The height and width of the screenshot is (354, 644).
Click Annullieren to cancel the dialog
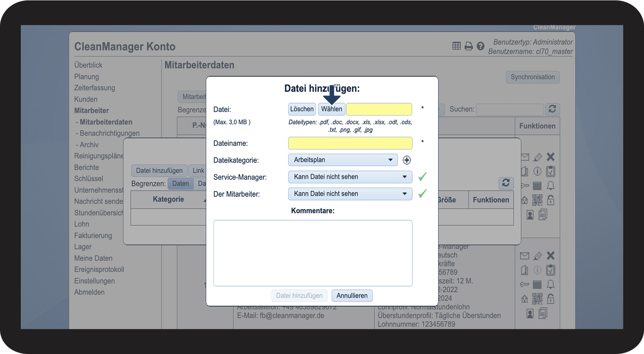(352, 296)
